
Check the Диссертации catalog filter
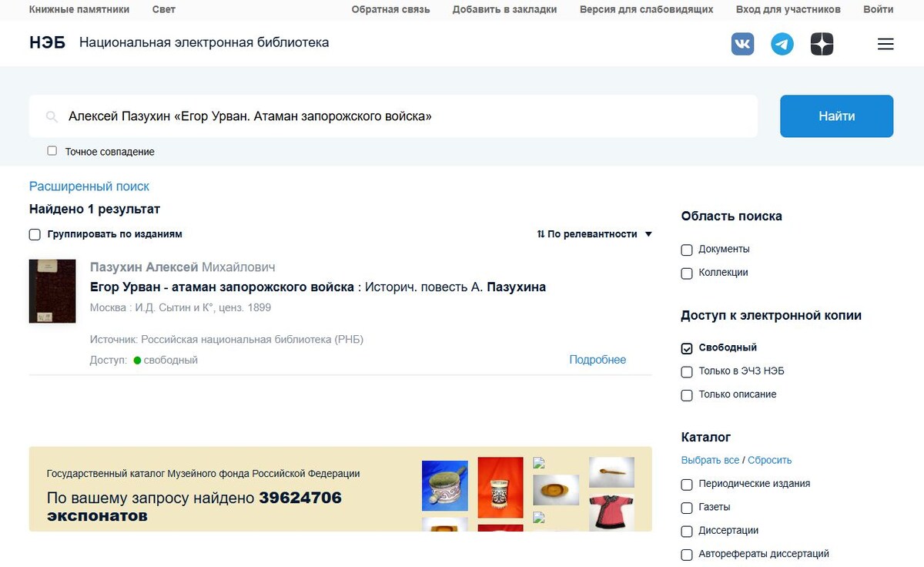[687, 531]
